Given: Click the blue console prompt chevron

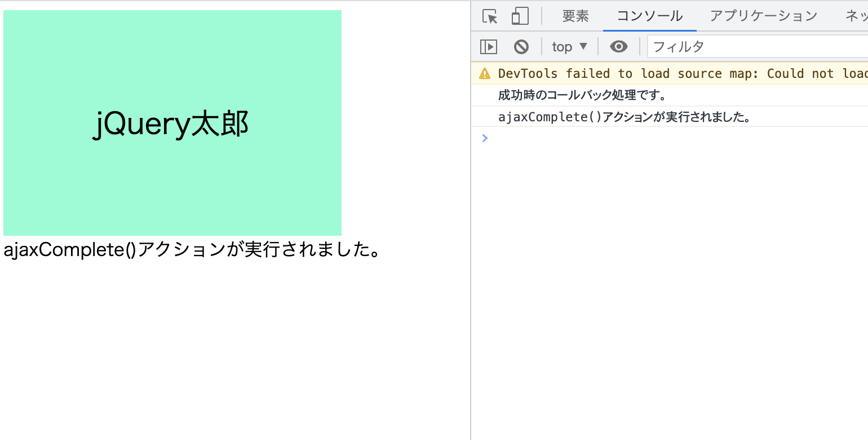Looking at the screenshot, I should (x=485, y=138).
